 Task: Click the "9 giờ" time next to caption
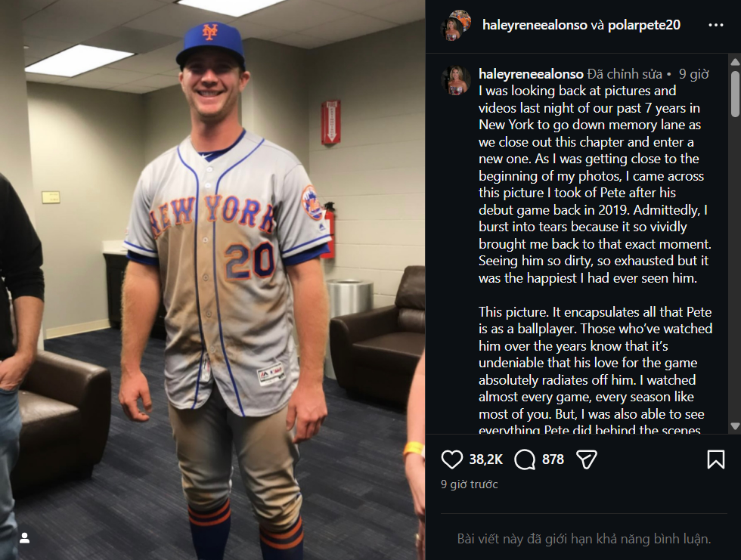click(x=693, y=74)
